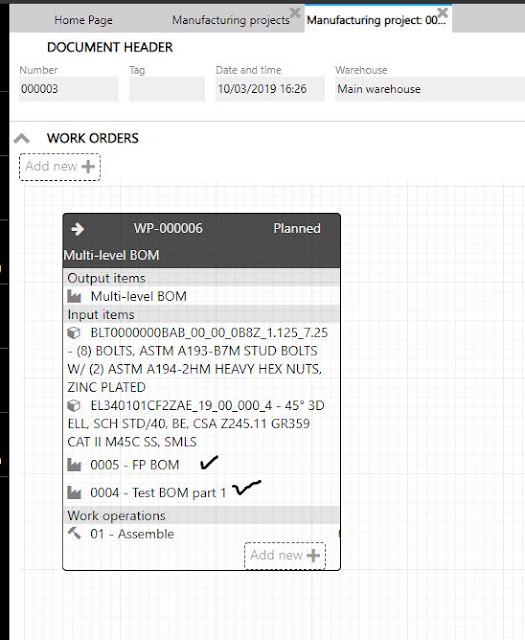525x640 pixels.
Task: Click factory icon next to Multi-level BOM output
Action: (74, 296)
